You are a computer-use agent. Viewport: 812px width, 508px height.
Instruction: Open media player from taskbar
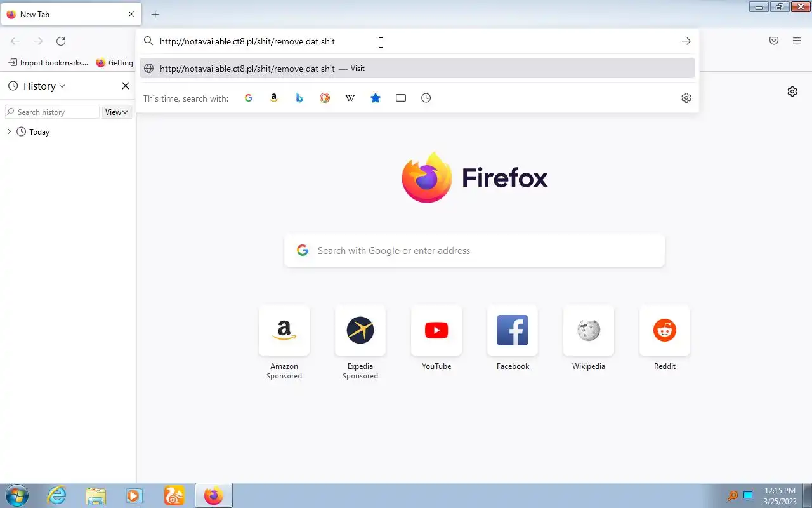(x=134, y=495)
